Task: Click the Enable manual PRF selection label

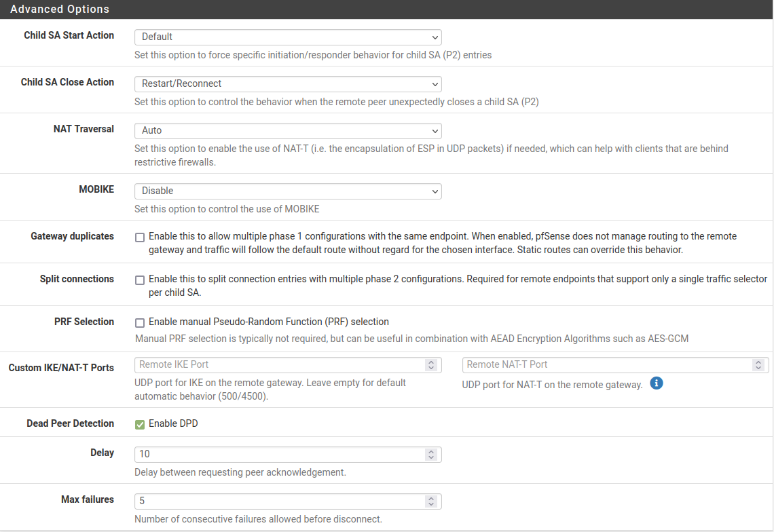Action: pyautogui.click(x=268, y=322)
